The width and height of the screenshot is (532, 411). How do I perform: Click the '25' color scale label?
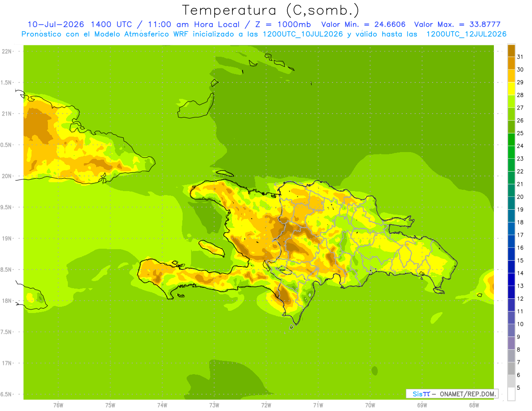point(520,133)
